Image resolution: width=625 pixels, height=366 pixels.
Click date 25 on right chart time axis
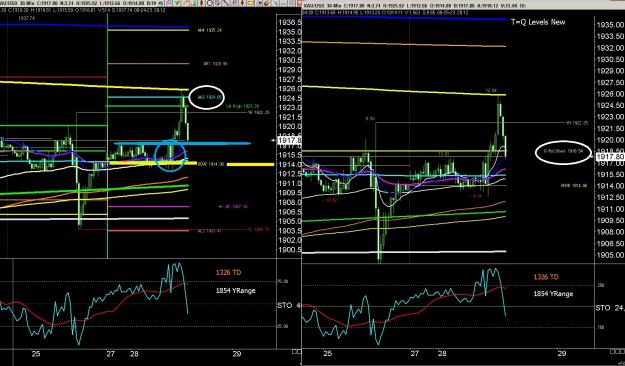(328, 354)
